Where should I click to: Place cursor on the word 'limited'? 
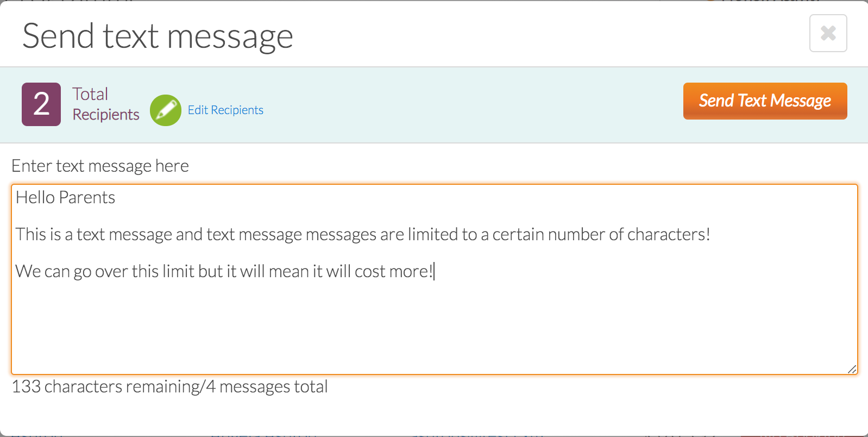point(433,234)
